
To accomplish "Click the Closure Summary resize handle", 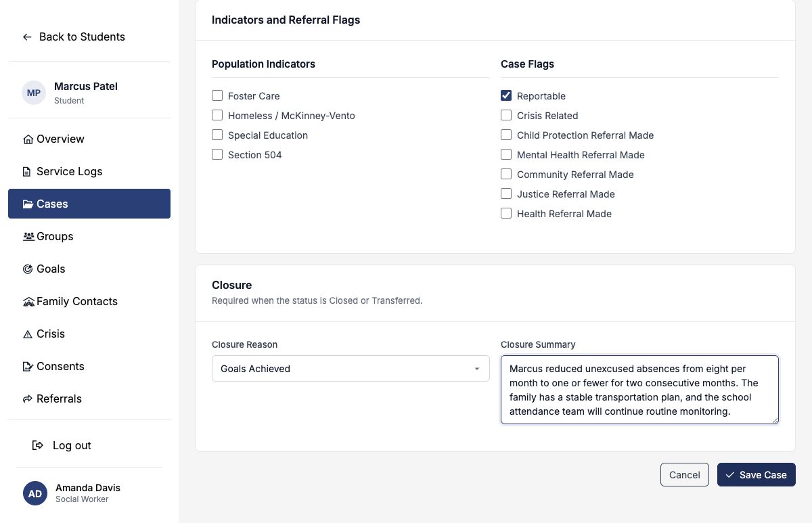I will (775, 420).
